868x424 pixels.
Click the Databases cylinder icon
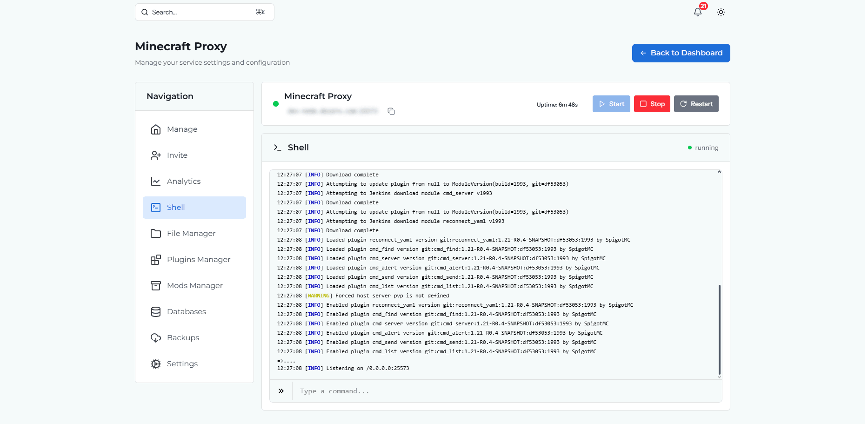[156, 312]
